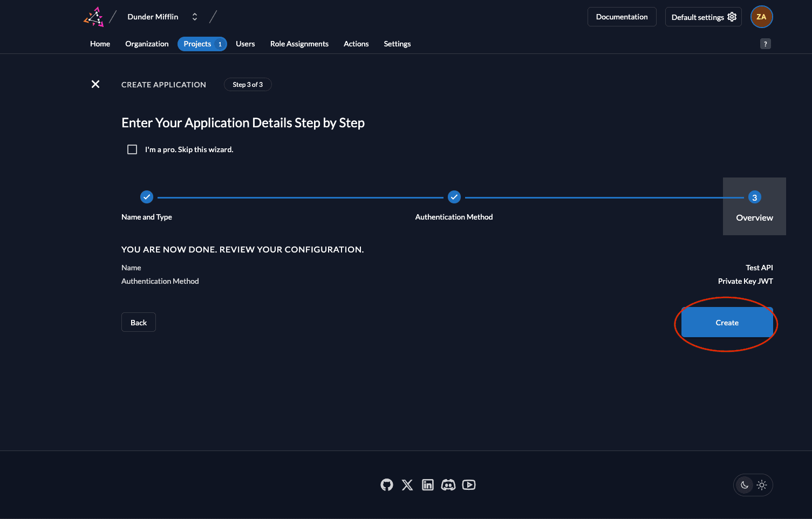Switch to light theme sun toggle

click(x=762, y=485)
